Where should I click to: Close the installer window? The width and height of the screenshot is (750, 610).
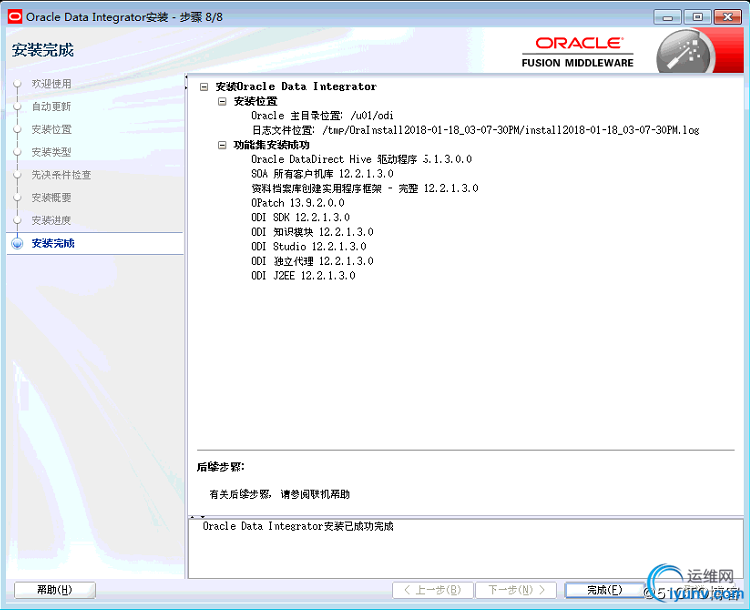pyautogui.click(x=728, y=17)
